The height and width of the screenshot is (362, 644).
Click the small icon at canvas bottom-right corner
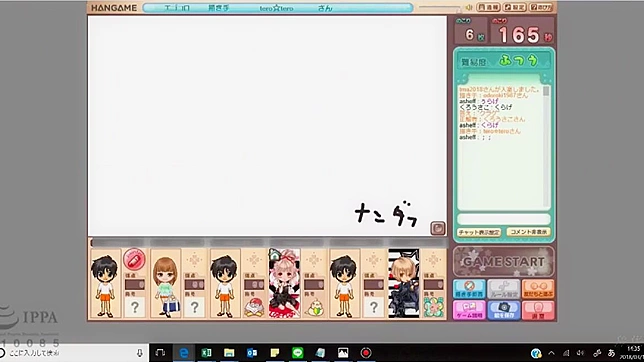pos(437,228)
